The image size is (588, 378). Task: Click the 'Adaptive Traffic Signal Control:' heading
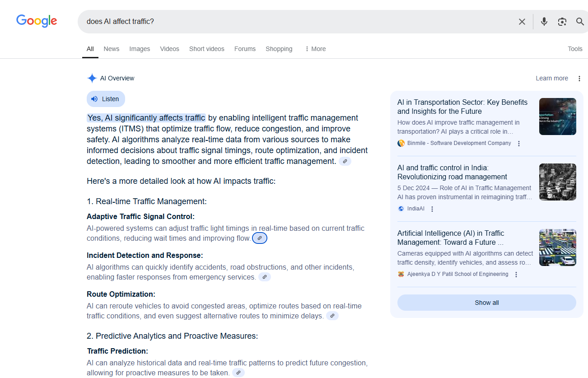pyautogui.click(x=140, y=216)
